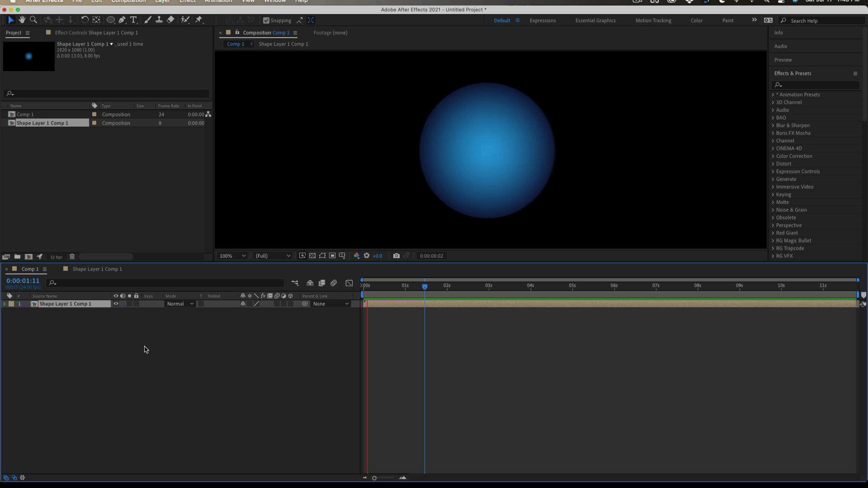The height and width of the screenshot is (488, 868).
Task: Switch to the Essential Graphics workspace
Action: pos(595,21)
